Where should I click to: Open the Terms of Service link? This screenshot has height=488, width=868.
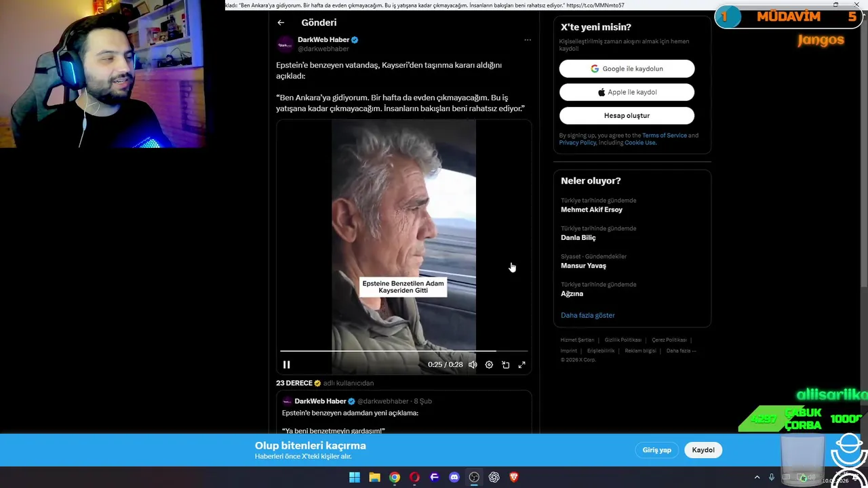(x=665, y=136)
